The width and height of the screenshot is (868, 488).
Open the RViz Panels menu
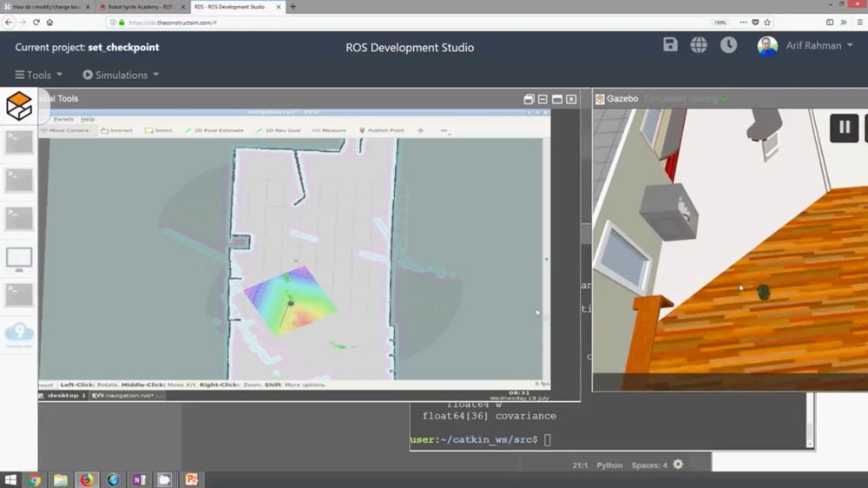(63, 119)
